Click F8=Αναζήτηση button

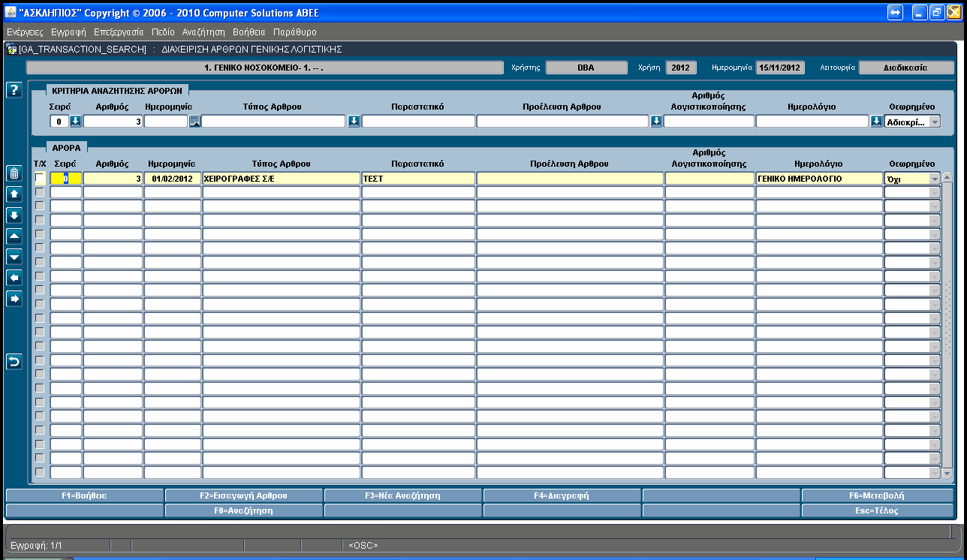244,510
